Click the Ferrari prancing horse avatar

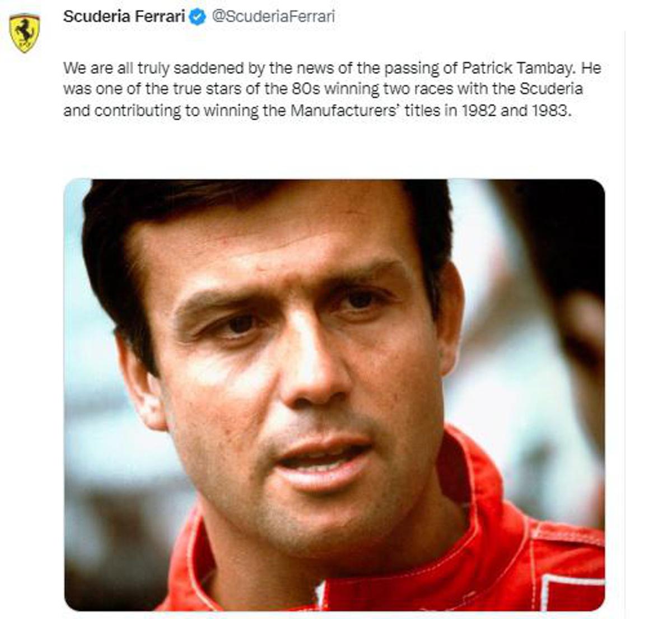click(x=24, y=34)
